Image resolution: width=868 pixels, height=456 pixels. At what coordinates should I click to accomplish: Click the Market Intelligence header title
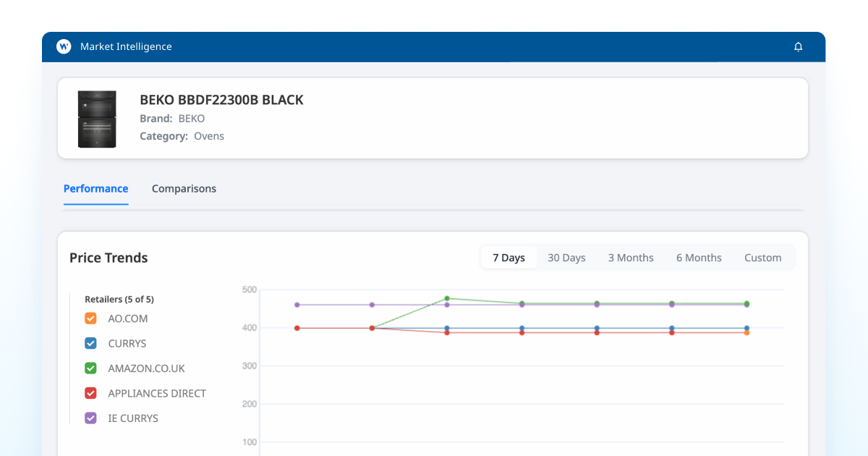[127, 46]
